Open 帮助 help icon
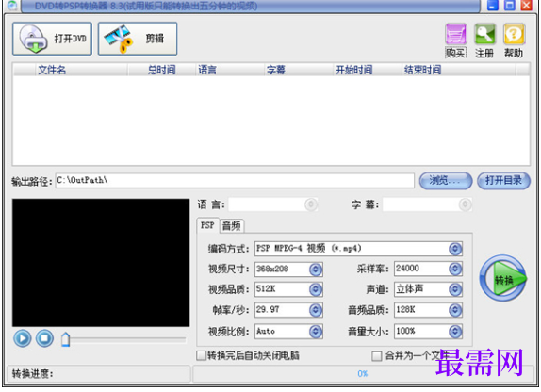Screen dimensions: 541x392 tap(514, 34)
